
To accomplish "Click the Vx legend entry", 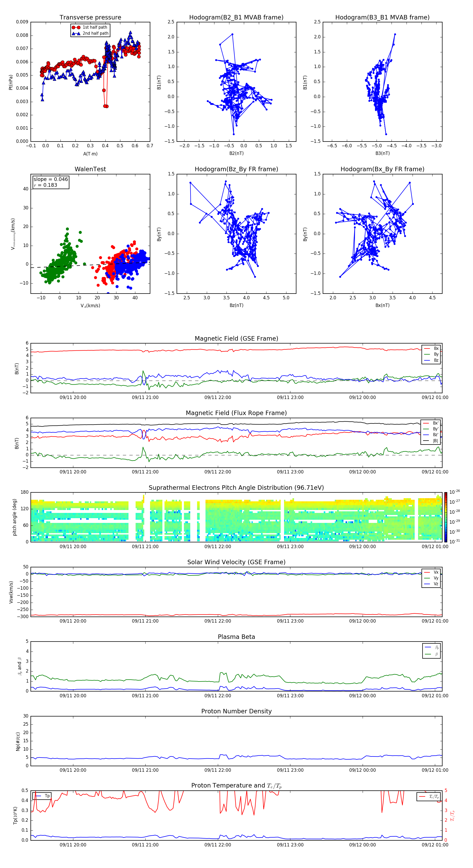I will 431,572.
